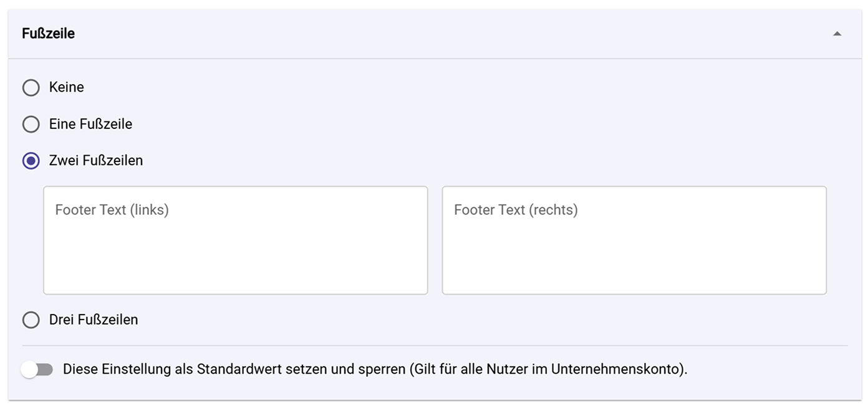The height and width of the screenshot is (408, 868).
Task: Click the "Eine Fußzeile" label text
Action: pyautogui.click(x=90, y=124)
